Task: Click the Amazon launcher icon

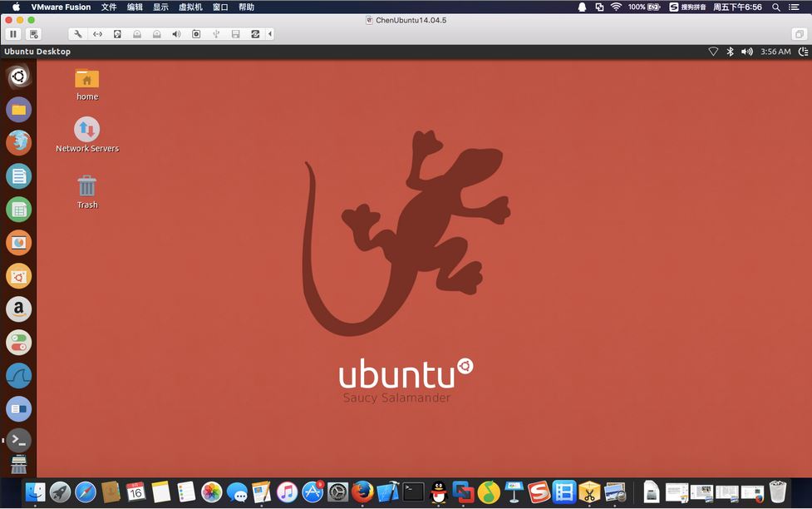Action: pyautogui.click(x=18, y=309)
